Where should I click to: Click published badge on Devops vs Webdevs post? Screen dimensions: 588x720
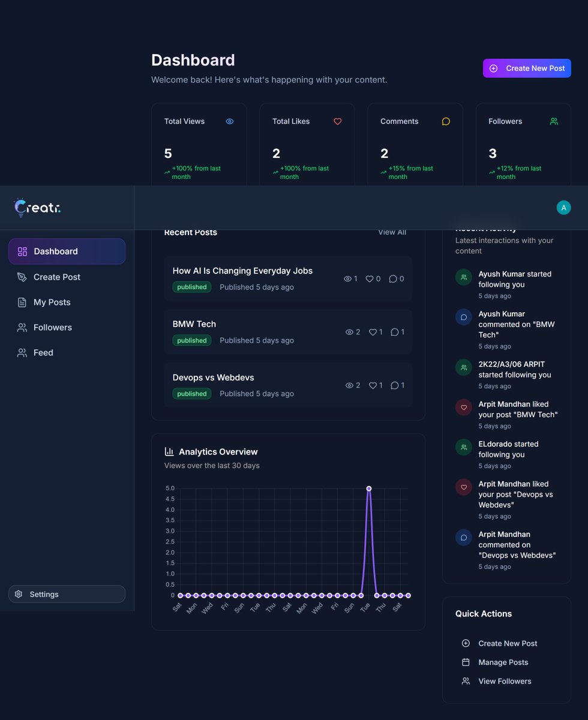(192, 394)
